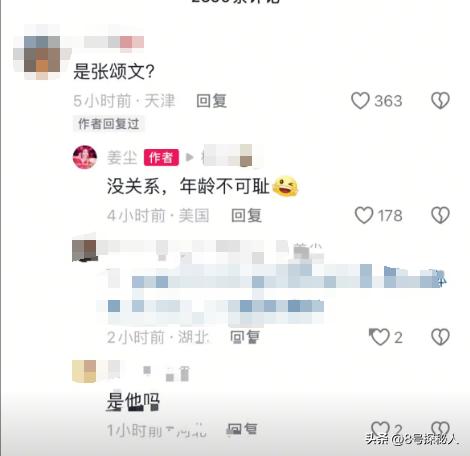Screen dimensions: 470x456
Task: Like the 湖北 comment with 2 likes
Action: click(379, 337)
